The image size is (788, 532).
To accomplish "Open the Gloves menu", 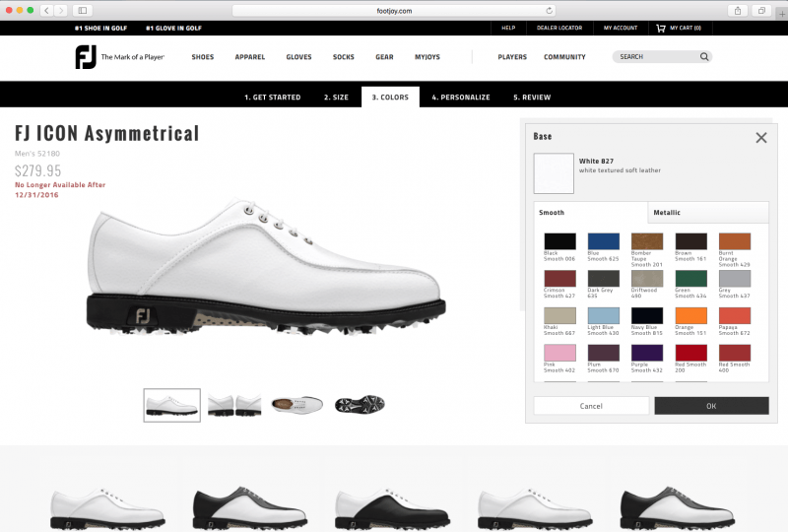I will click(x=298, y=57).
